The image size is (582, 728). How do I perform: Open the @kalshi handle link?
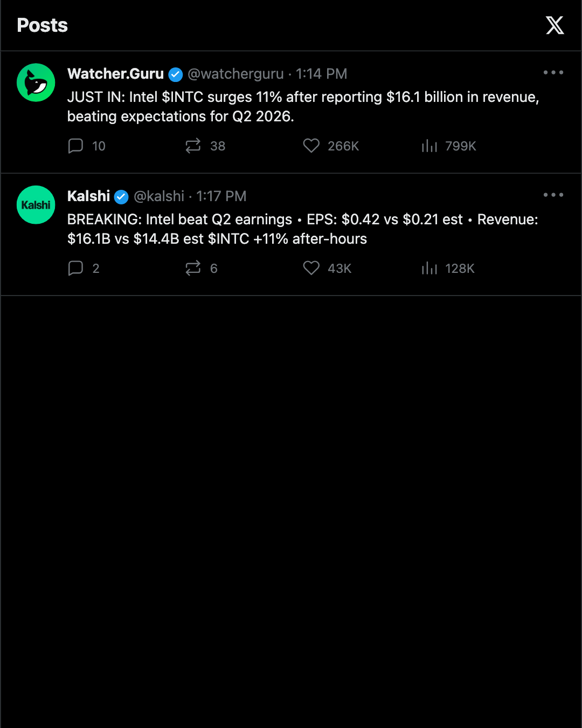coord(159,196)
